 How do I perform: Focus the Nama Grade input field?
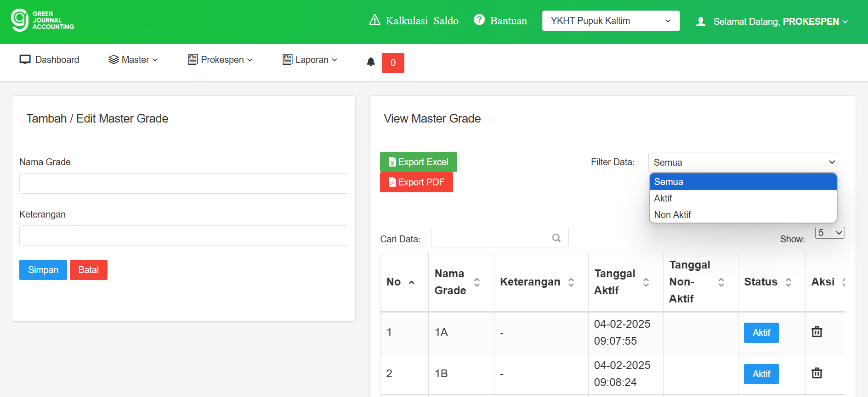183,183
